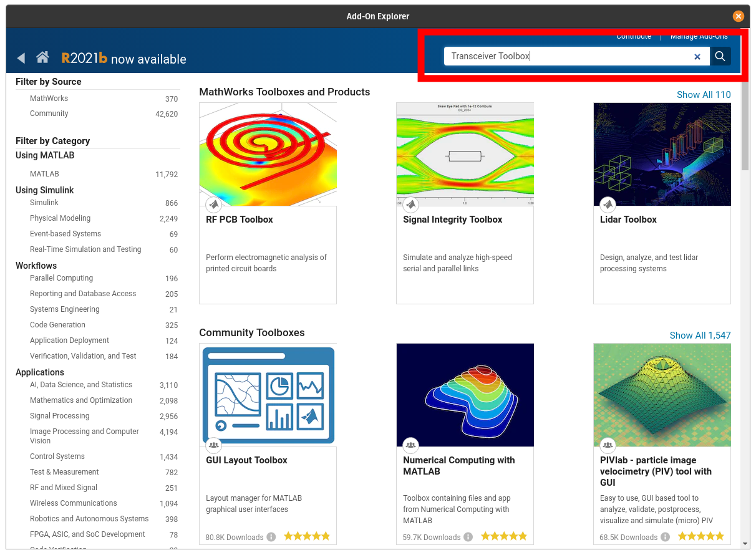Click the MathWorks badge on Lidar Toolbox card

click(x=608, y=205)
